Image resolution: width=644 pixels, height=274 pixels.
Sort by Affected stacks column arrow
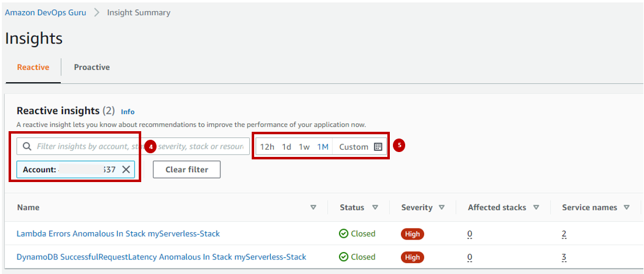[x=536, y=208]
